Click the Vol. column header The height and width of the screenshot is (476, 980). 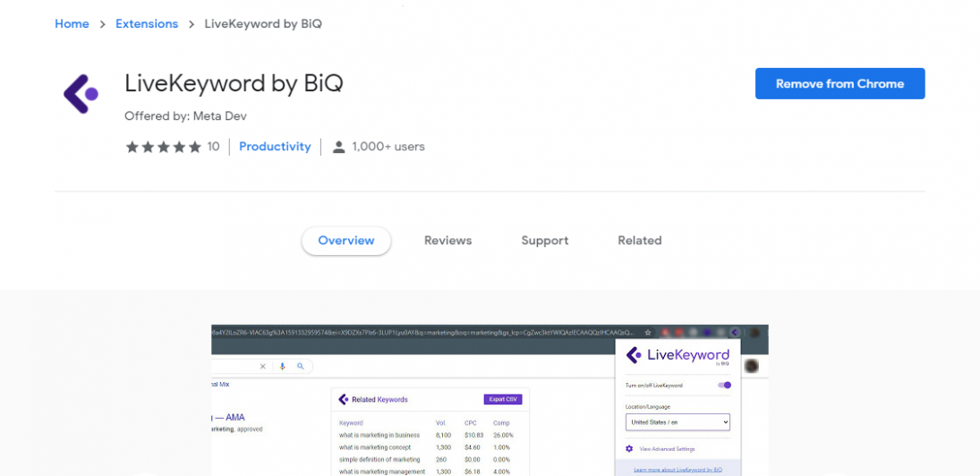(441, 423)
